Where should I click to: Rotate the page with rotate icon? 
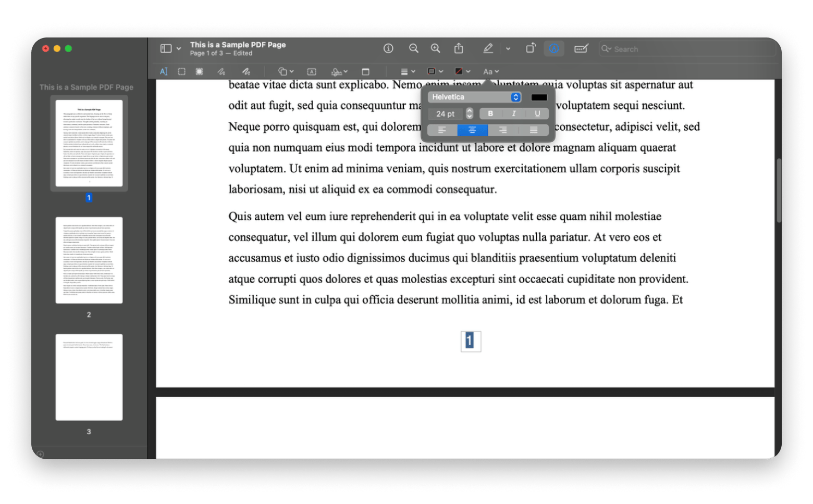tap(531, 48)
